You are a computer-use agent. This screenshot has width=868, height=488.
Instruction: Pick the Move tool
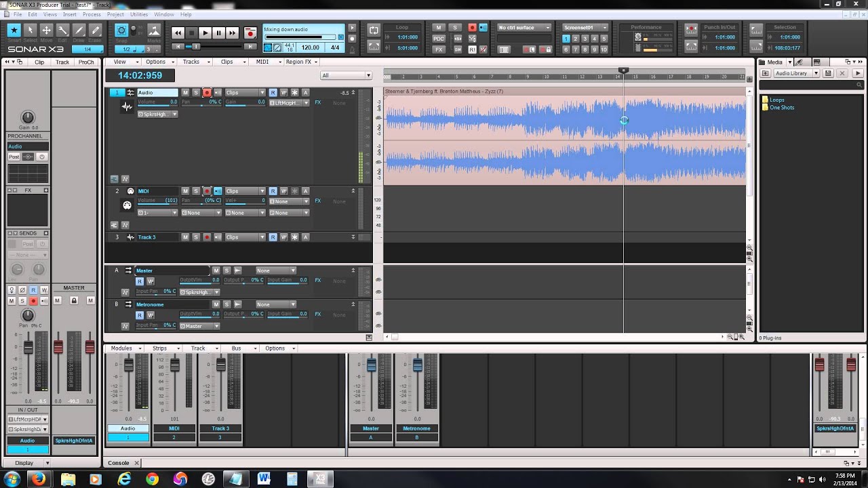(x=46, y=30)
